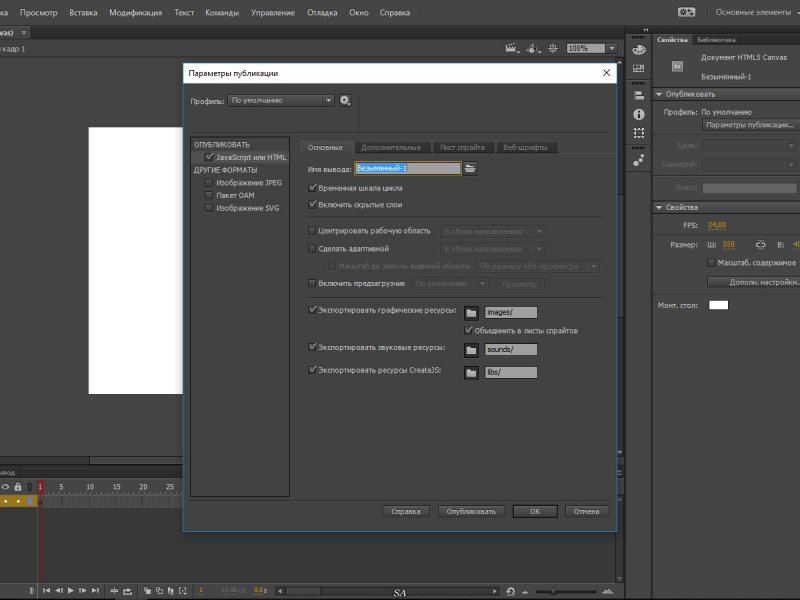Open the Color panel palette icon

pos(639,50)
